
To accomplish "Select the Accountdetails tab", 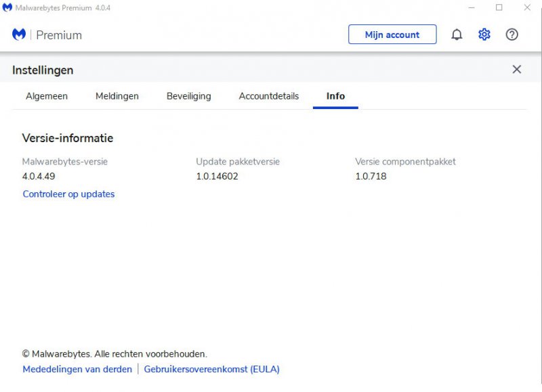I will click(x=269, y=96).
